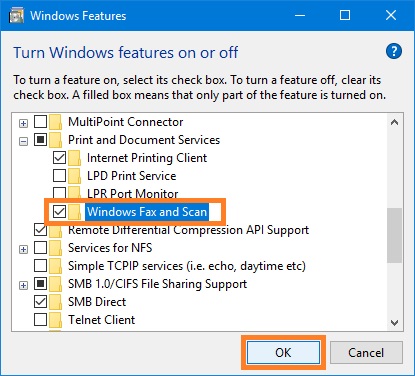Select the Remote Differential Compression API Support item
This screenshot has width=415, height=376.
pyautogui.click(x=188, y=230)
